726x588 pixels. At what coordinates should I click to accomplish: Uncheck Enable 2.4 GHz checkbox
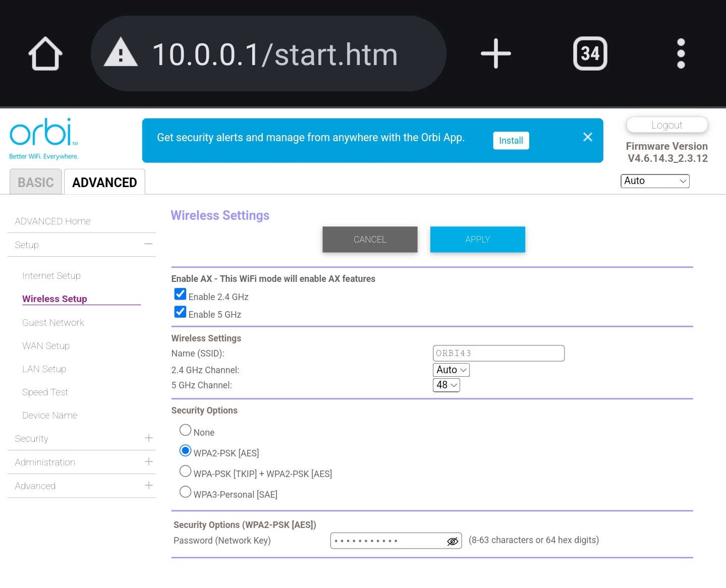[x=180, y=295]
